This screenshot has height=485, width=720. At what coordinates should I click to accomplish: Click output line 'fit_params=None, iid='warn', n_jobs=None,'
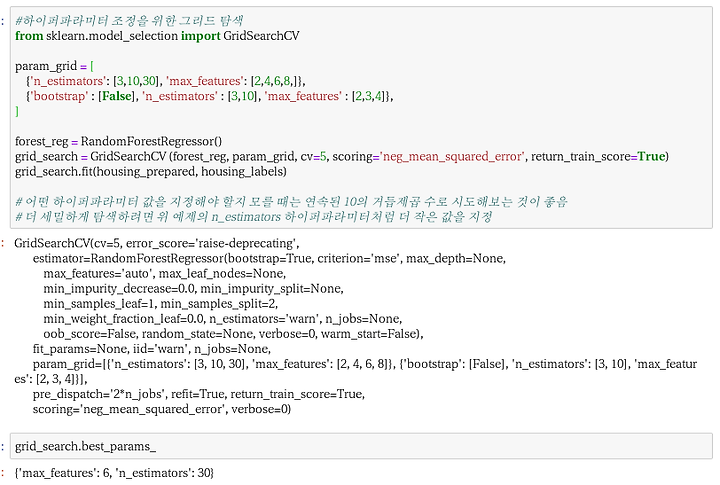point(152,349)
